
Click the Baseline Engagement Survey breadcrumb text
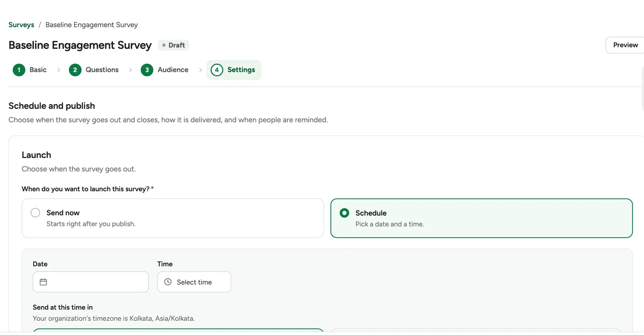point(92,25)
